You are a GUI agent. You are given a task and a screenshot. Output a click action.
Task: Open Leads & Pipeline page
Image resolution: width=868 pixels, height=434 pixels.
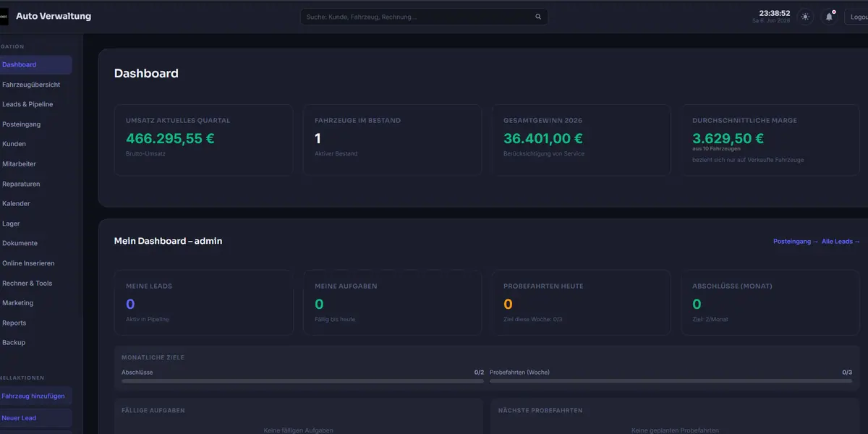pos(35,104)
